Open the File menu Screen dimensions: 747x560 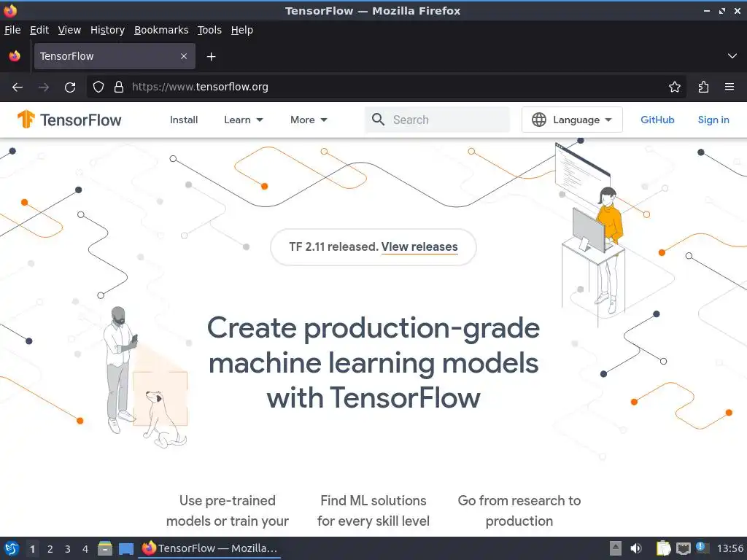(12, 30)
